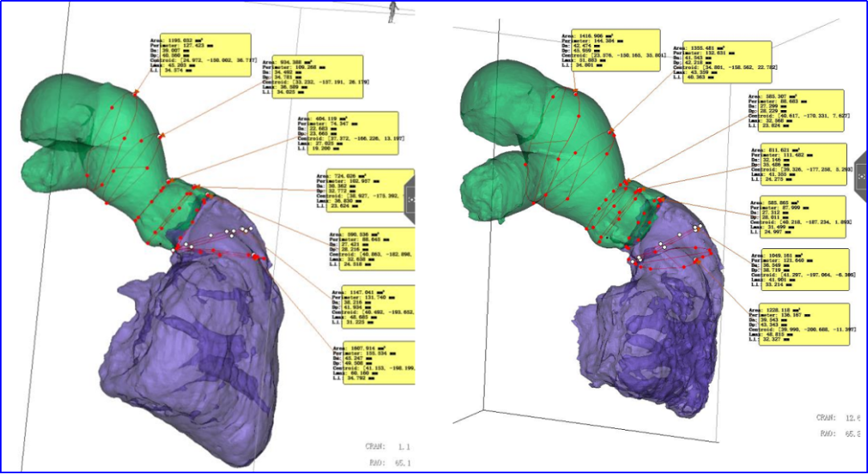Click the human orientation figure icon

pos(393,10)
